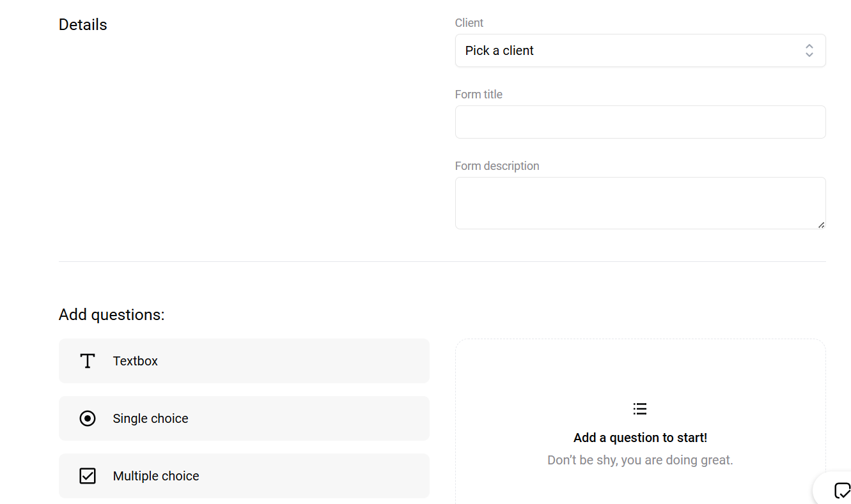Click the Form description resize handle

tap(820, 224)
